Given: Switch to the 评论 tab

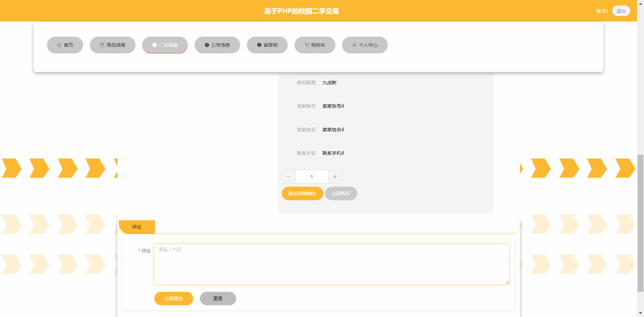Looking at the screenshot, I should [137, 227].
